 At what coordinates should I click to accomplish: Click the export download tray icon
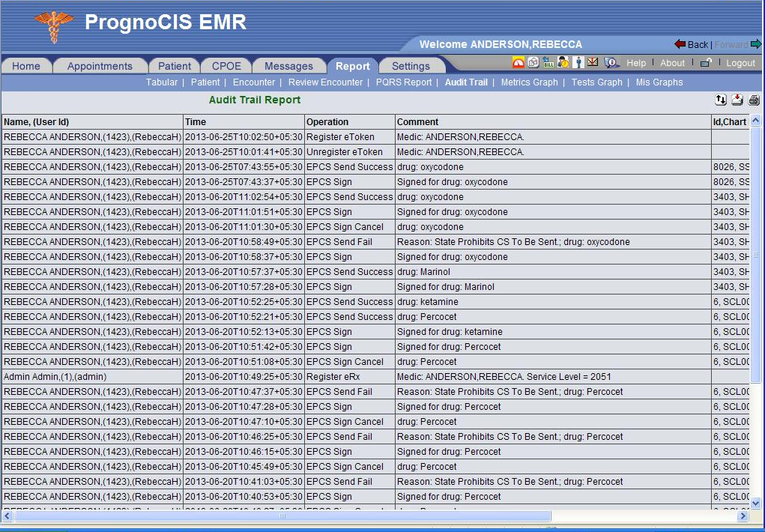coord(737,100)
